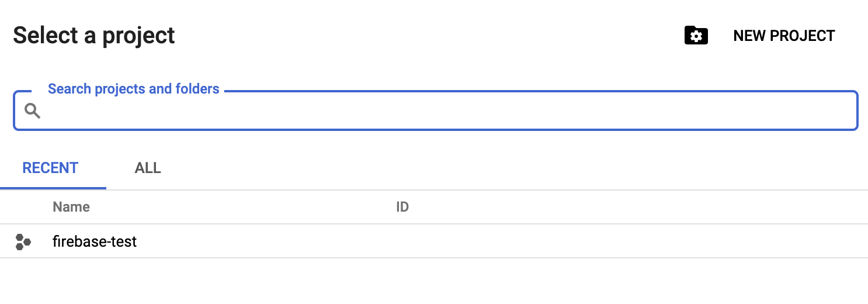Select the RECENT tab
Screen dimensions: 868x304
(x=50, y=168)
